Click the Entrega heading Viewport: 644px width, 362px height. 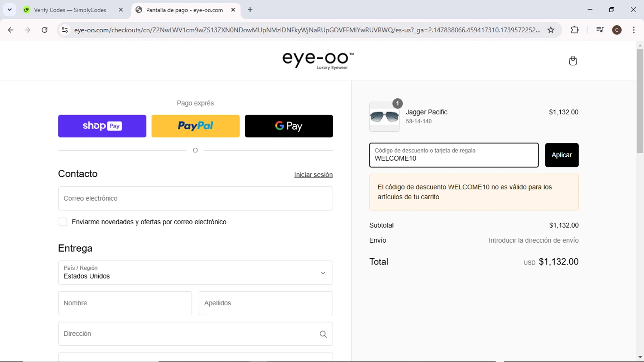point(75,249)
